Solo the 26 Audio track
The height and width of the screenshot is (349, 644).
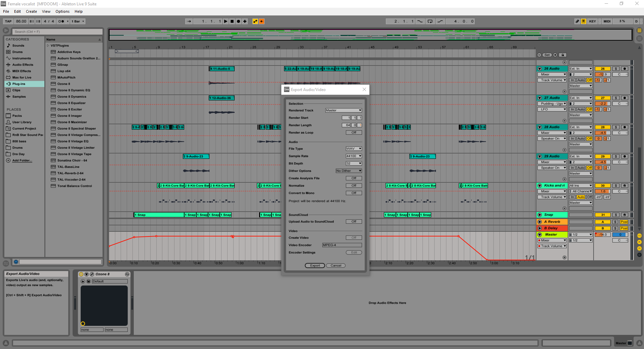(x=616, y=69)
